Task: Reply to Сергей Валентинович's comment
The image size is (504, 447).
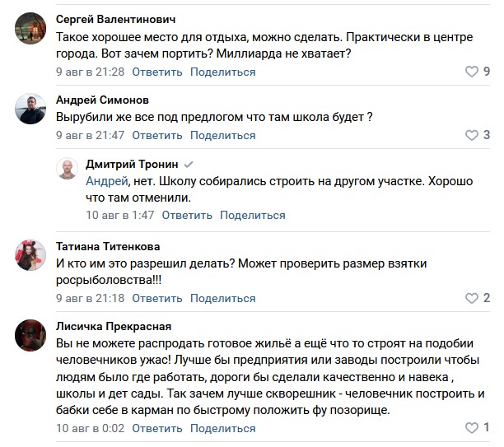Action: coord(157,72)
